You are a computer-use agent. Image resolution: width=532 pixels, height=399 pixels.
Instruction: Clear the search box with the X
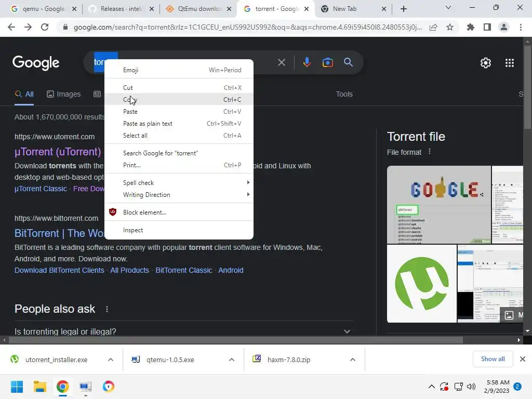click(281, 62)
